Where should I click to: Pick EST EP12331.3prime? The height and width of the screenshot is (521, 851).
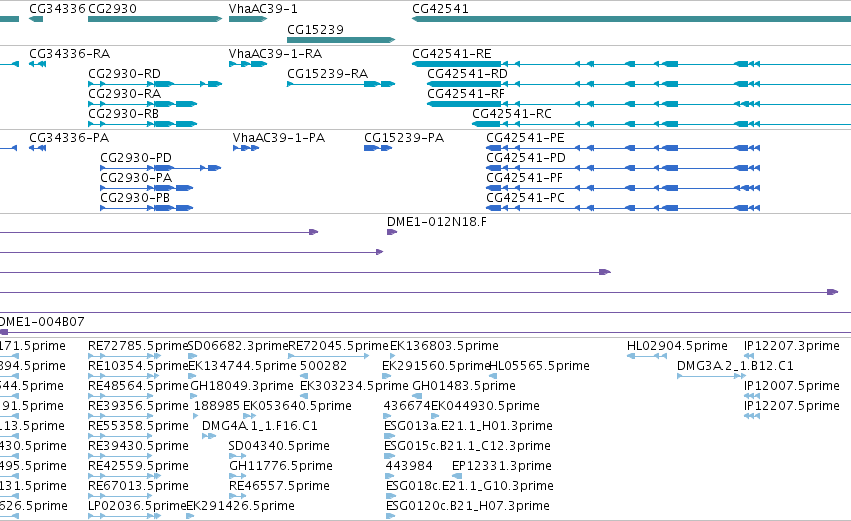pos(501,466)
